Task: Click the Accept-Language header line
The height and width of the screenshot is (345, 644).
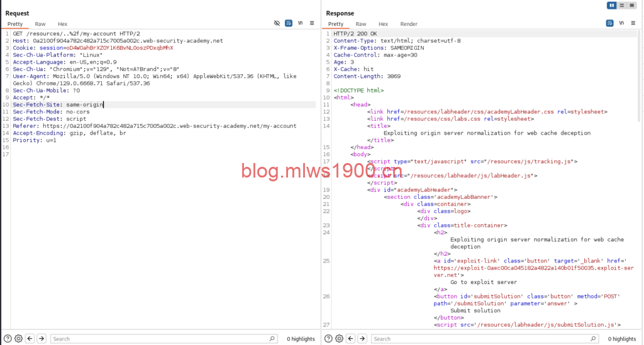Action: click(65, 62)
